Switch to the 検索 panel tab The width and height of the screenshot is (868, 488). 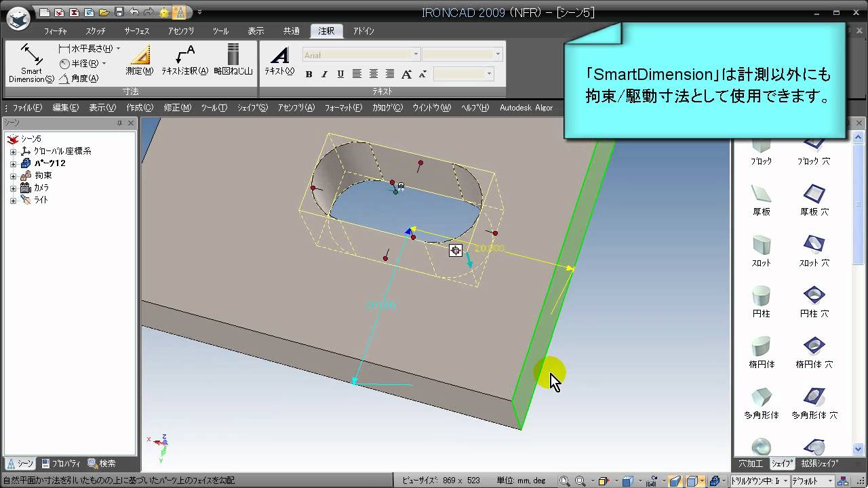102,464
